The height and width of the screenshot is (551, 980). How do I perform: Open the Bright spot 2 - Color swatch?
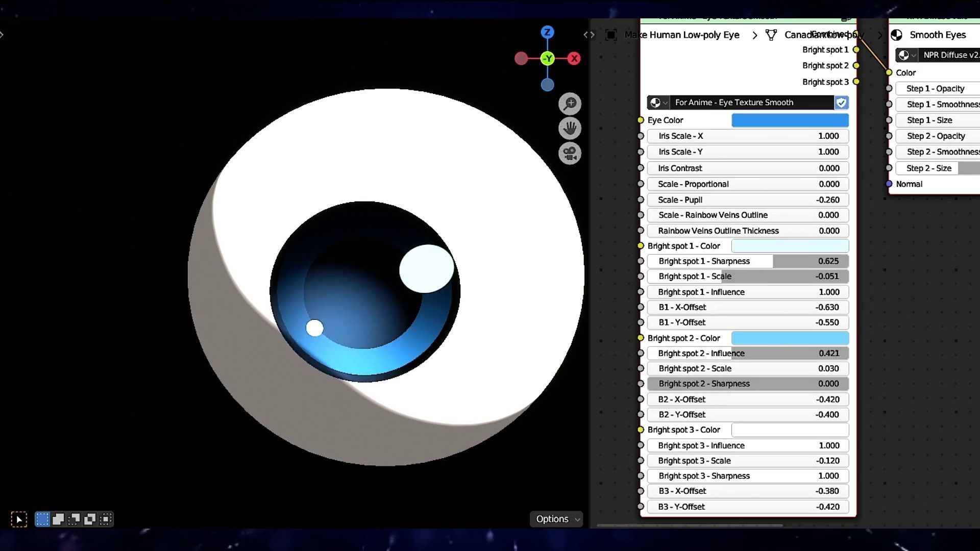[x=790, y=338]
